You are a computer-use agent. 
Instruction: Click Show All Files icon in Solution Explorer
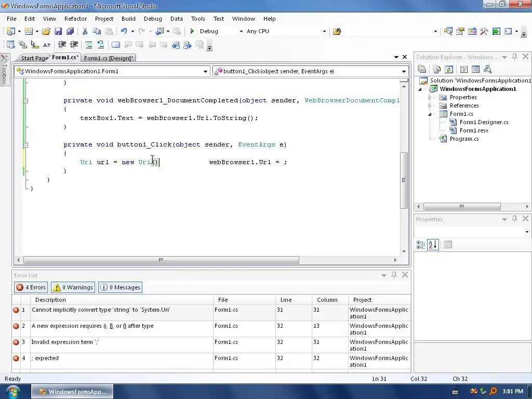pyautogui.click(x=436, y=70)
